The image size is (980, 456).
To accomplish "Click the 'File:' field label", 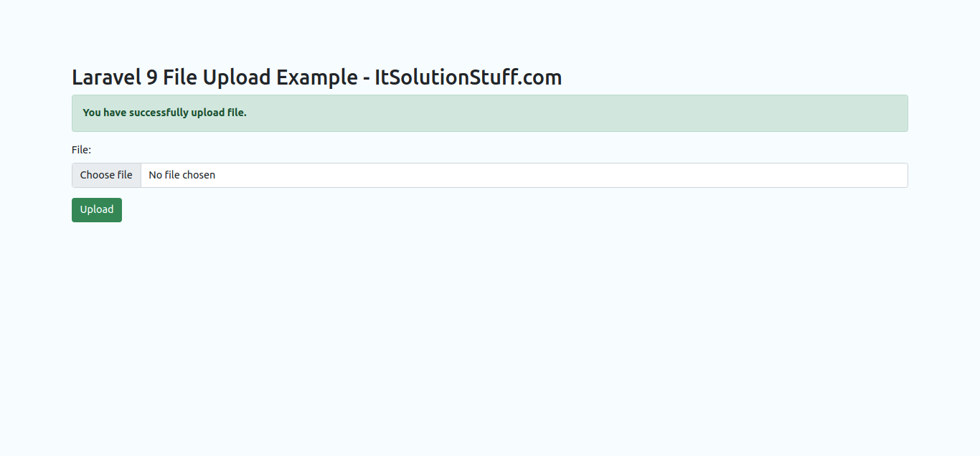I will [81, 150].
